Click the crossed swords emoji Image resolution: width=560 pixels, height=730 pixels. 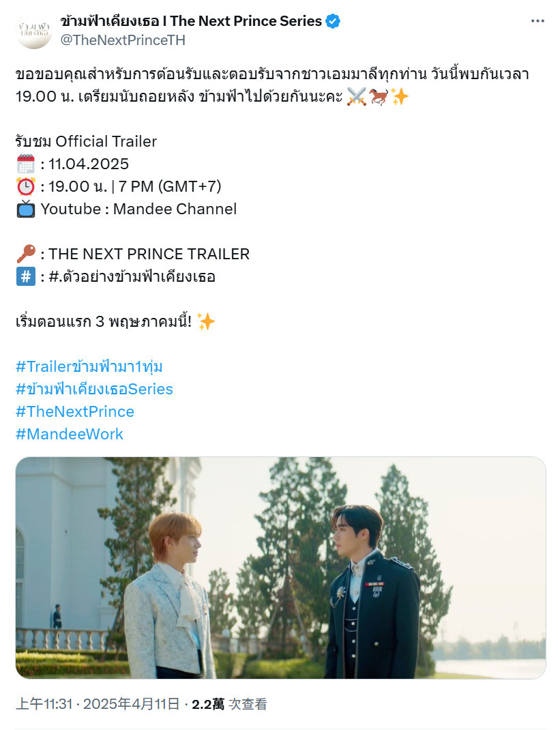[357, 96]
